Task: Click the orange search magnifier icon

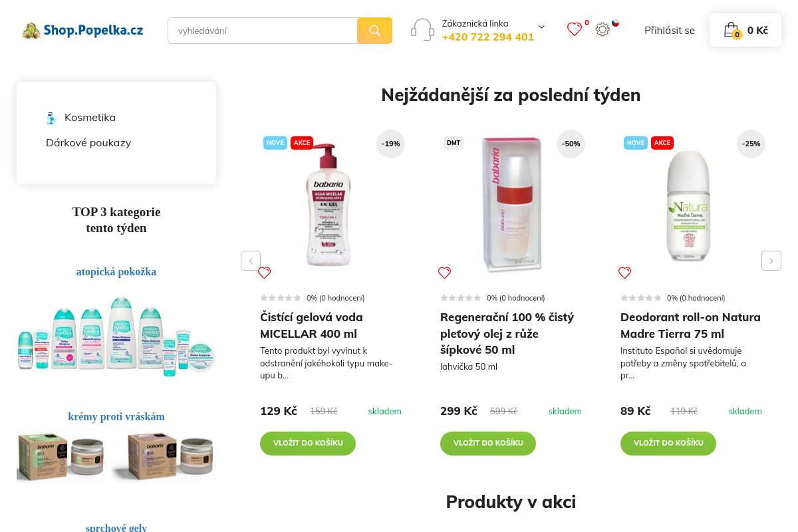Action: [374, 30]
